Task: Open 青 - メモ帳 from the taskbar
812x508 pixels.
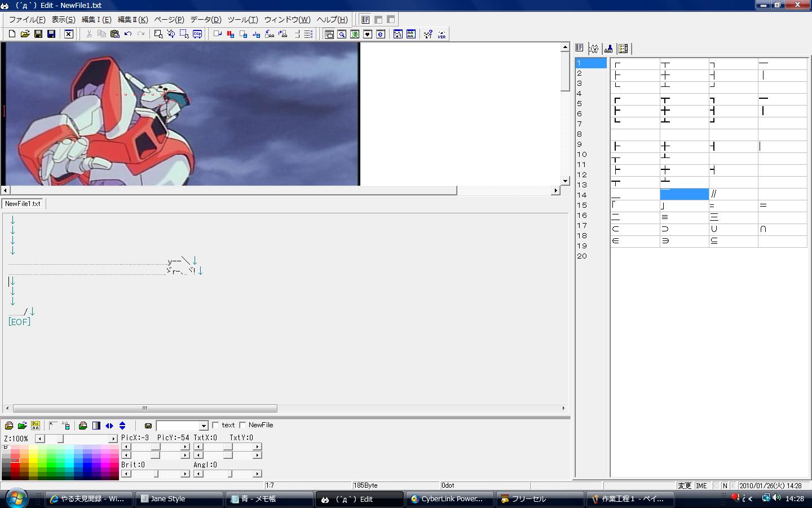Action: click(270, 499)
